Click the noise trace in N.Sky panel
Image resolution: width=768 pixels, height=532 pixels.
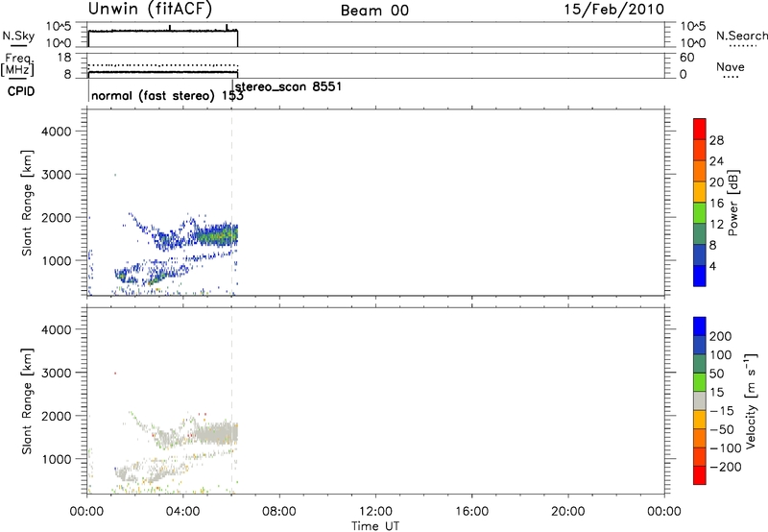pos(162,31)
